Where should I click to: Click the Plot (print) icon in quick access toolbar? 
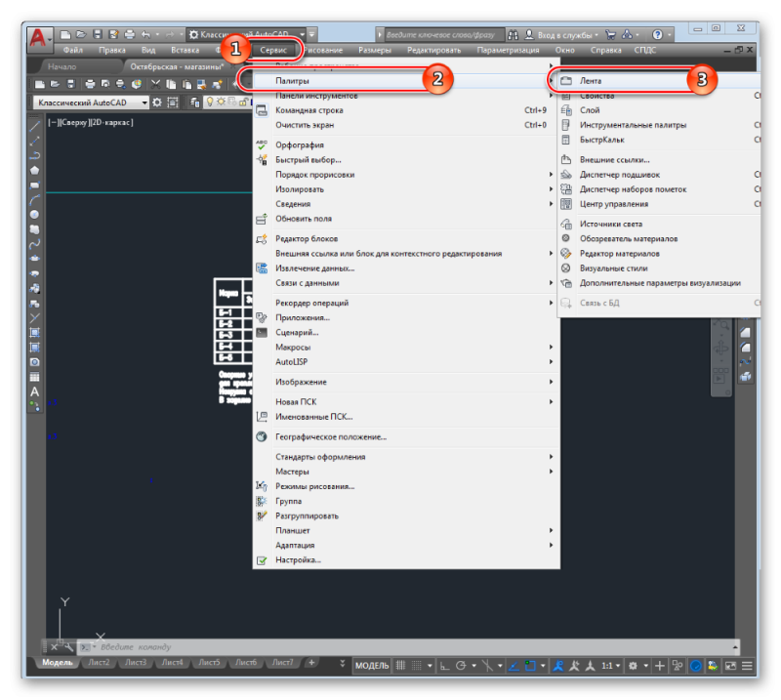click(x=130, y=34)
